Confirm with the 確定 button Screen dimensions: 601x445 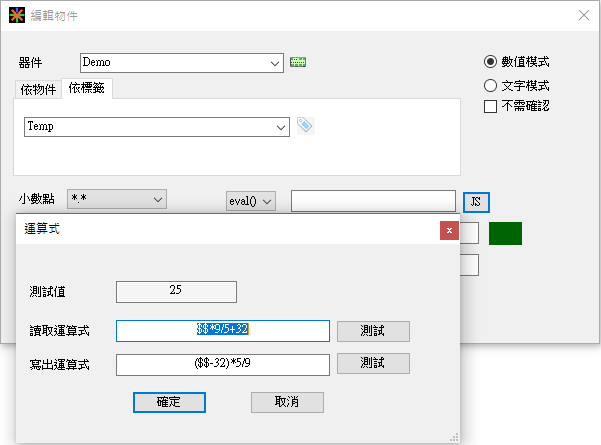click(x=169, y=402)
